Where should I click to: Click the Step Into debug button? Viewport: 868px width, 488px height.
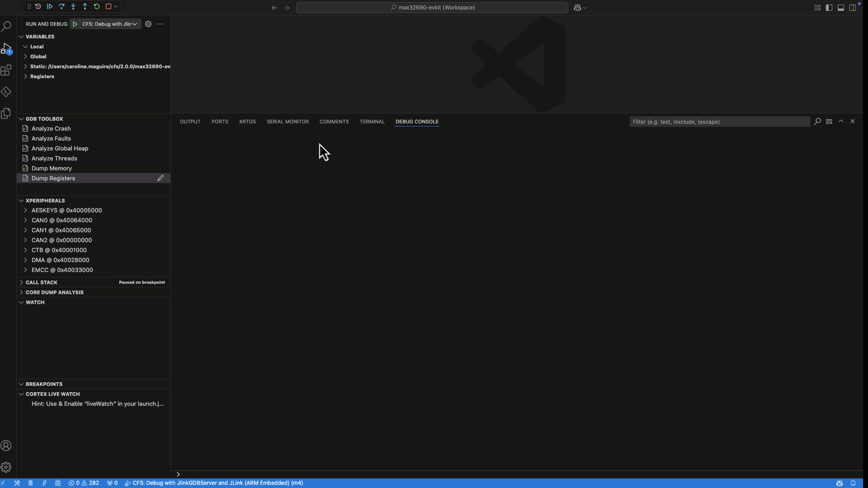pyautogui.click(x=73, y=7)
